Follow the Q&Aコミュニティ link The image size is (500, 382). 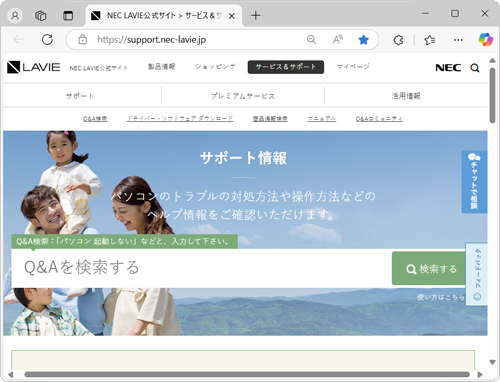pyautogui.click(x=379, y=119)
